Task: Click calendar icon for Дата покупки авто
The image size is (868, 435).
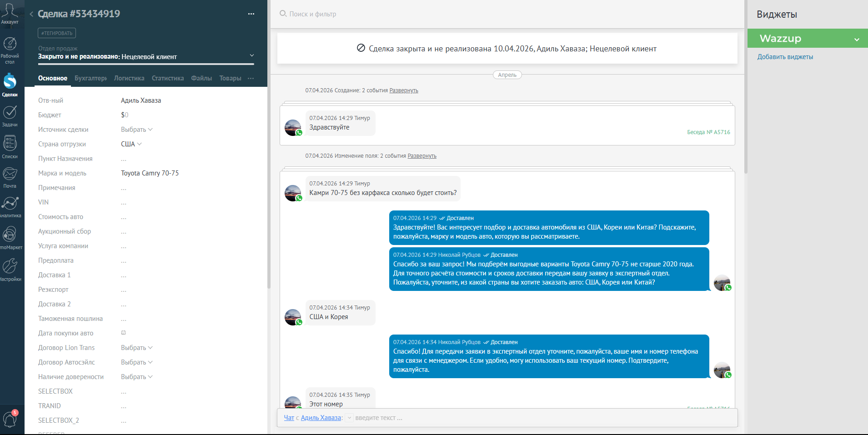Action: 123,333
